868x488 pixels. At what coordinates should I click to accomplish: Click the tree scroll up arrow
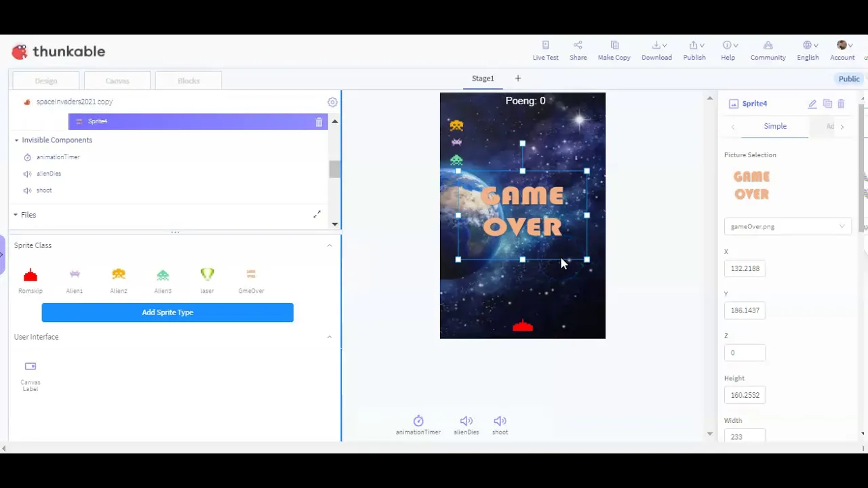(335, 121)
